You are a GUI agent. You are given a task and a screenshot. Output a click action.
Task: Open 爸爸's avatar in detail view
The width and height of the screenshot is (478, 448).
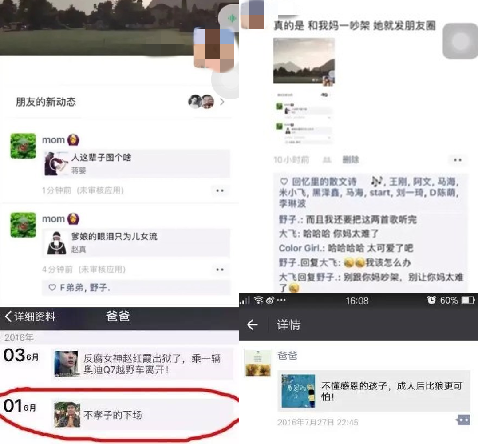coord(257,363)
